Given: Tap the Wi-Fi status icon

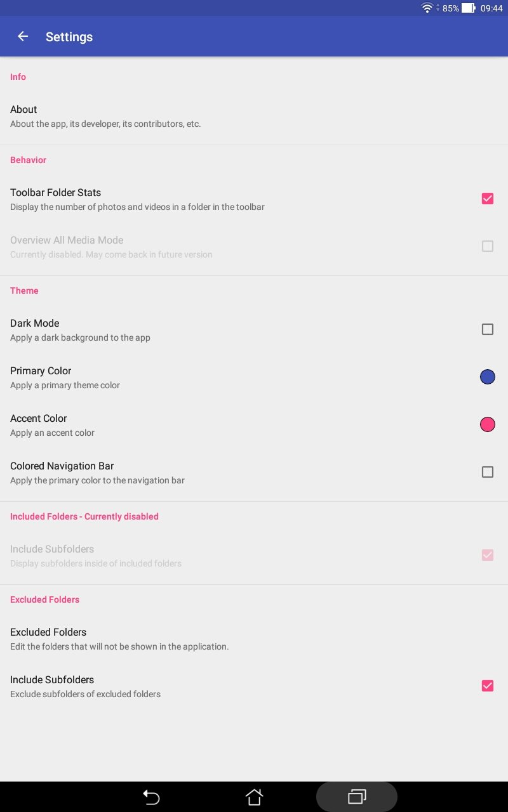Looking at the screenshot, I should coord(427,8).
